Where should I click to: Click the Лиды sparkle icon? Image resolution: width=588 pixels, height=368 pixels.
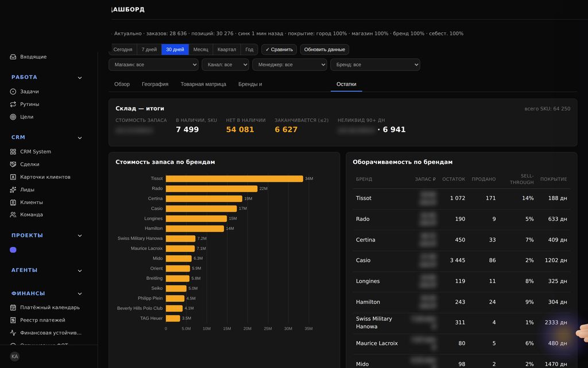13,190
